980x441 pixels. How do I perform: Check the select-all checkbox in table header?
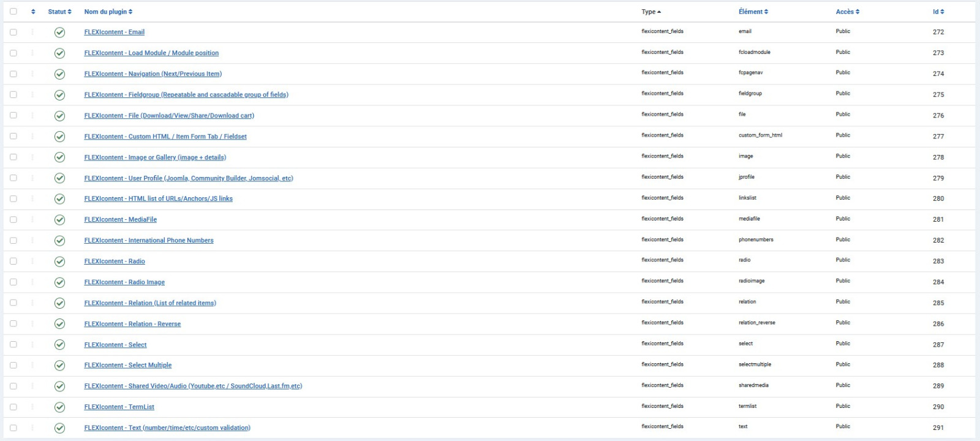(x=13, y=11)
